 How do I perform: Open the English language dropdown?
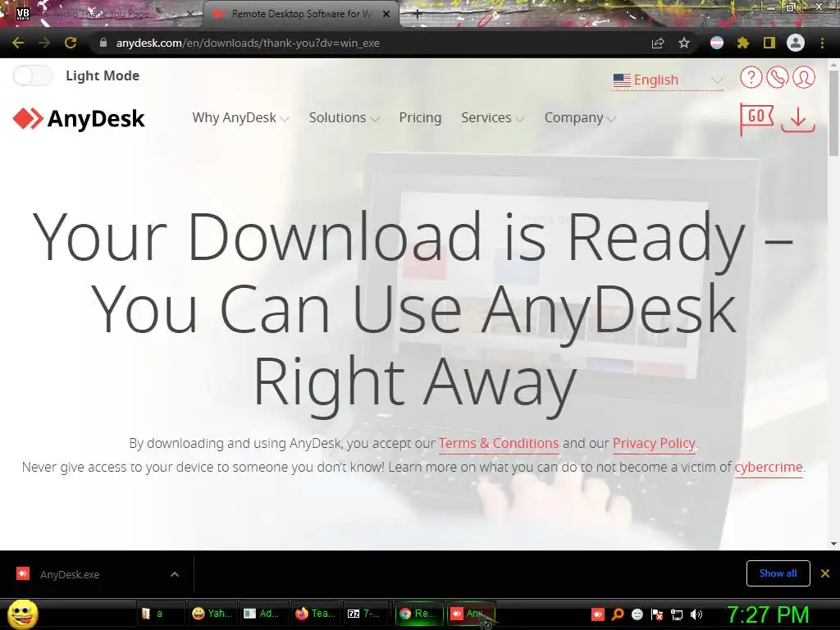(x=668, y=80)
